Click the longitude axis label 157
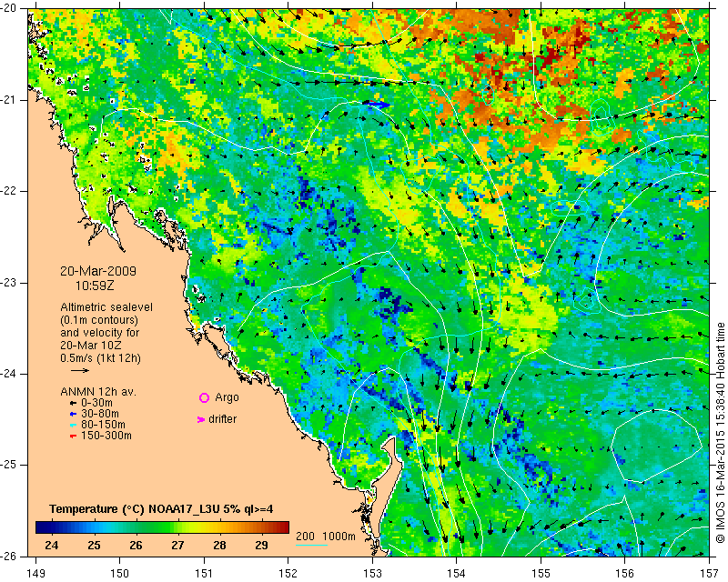 [x=710, y=574]
